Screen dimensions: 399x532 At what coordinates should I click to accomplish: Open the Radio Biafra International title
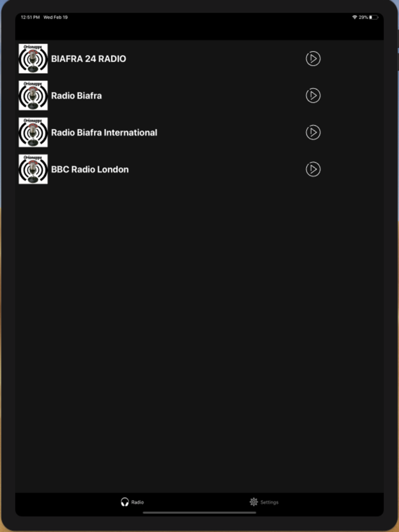click(104, 132)
